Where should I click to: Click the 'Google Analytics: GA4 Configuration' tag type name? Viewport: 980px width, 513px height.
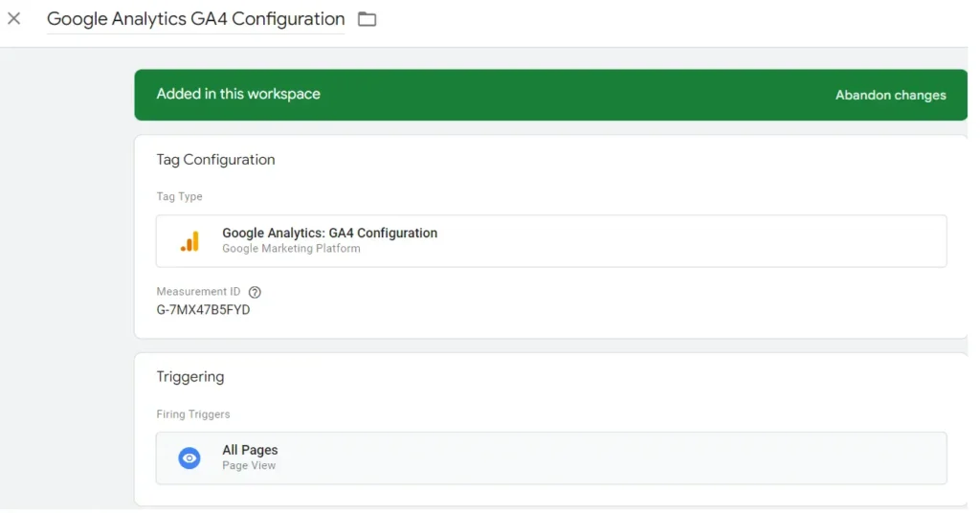coord(329,233)
